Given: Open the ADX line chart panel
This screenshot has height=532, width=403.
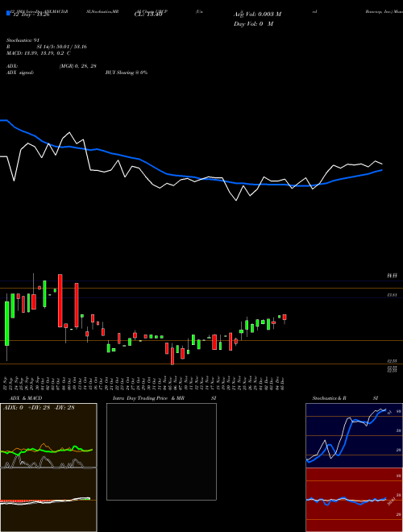Looking at the screenshot, I should (x=48, y=435).
